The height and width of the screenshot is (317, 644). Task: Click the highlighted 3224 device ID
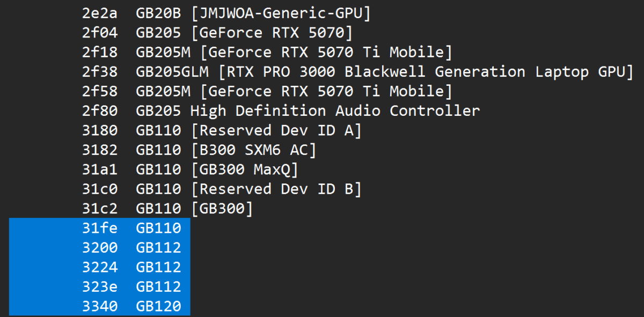coord(100,267)
